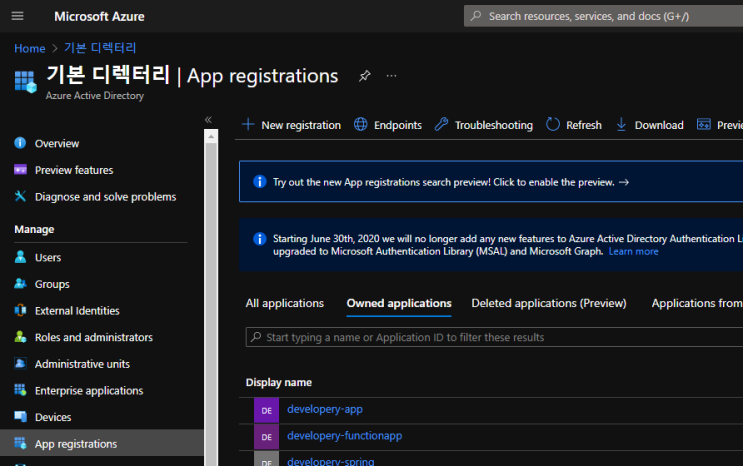The width and height of the screenshot is (743, 466).
Task: Click the sidebar scrollbar up arrow
Action: (211, 137)
